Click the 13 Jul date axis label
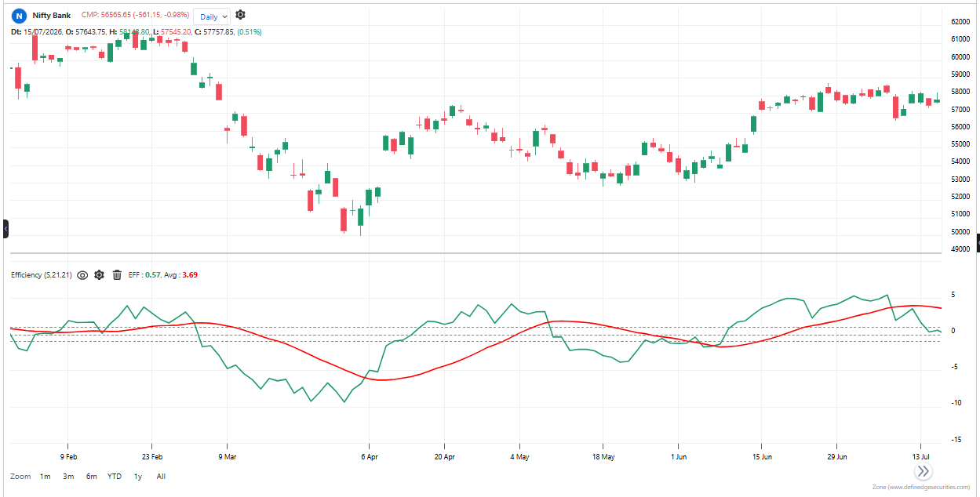Viewport: 980px width, 497px height. [920, 456]
